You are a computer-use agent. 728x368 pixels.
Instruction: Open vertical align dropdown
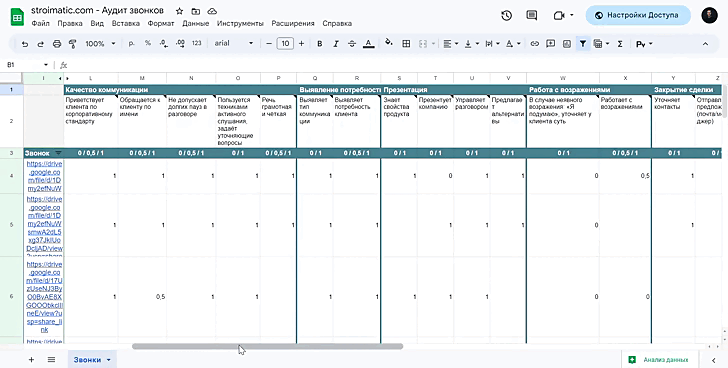coord(471,44)
